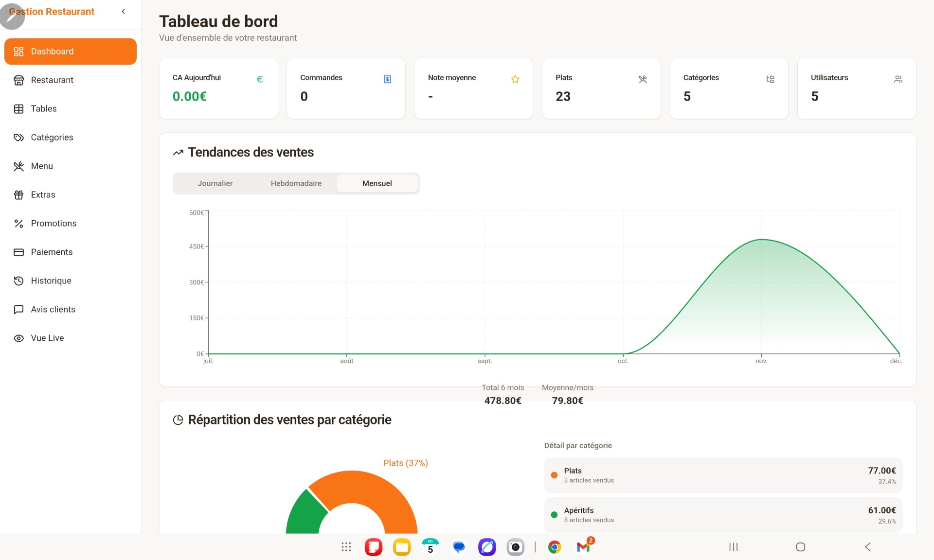Open the Menu page
Viewport: 934px width, 560px height.
pyautogui.click(x=71, y=166)
